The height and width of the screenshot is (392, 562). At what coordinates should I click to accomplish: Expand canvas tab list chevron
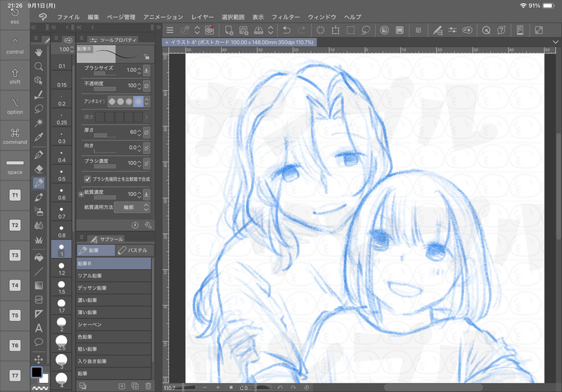pyautogui.click(x=555, y=42)
